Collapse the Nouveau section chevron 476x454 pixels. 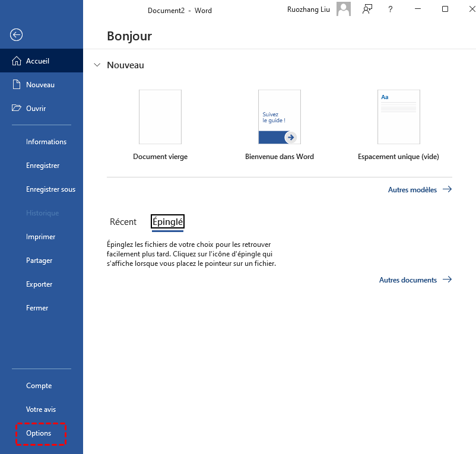point(97,65)
